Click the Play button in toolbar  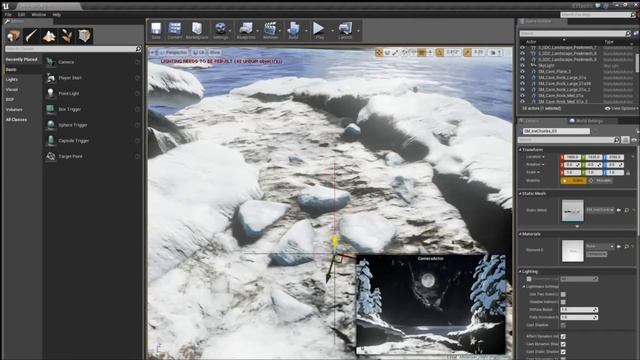coord(318,29)
